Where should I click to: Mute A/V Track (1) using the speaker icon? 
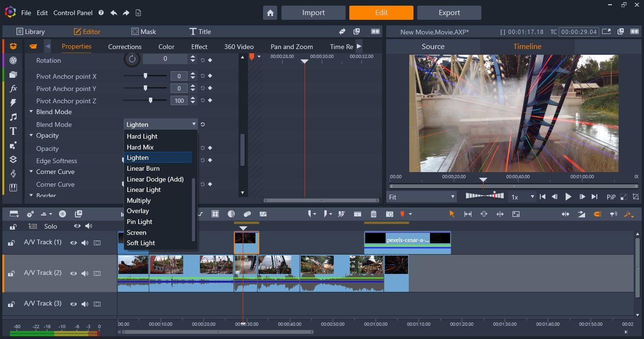[x=85, y=243]
